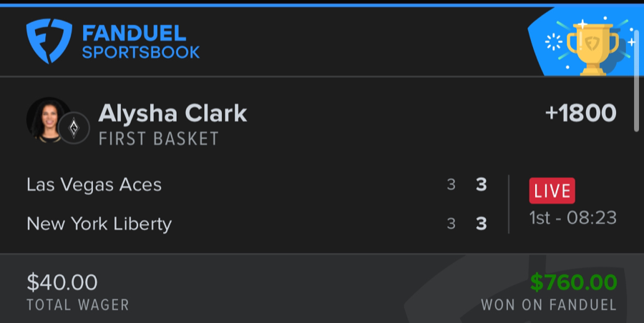The height and width of the screenshot is (323, 644).
Task: Open Alysha Clark's player photo
Action: 46,118
